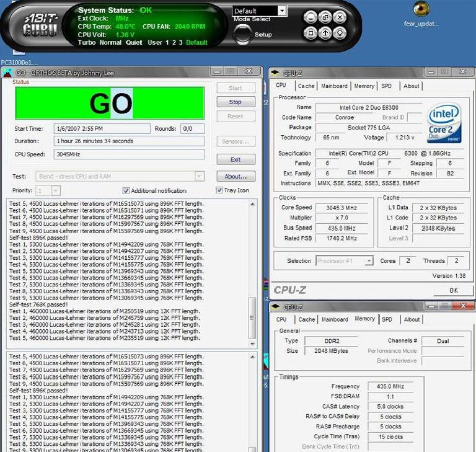Click the Guru Setup round knob
This screenshot has width=476, height=452.
[x=242, y=34]
